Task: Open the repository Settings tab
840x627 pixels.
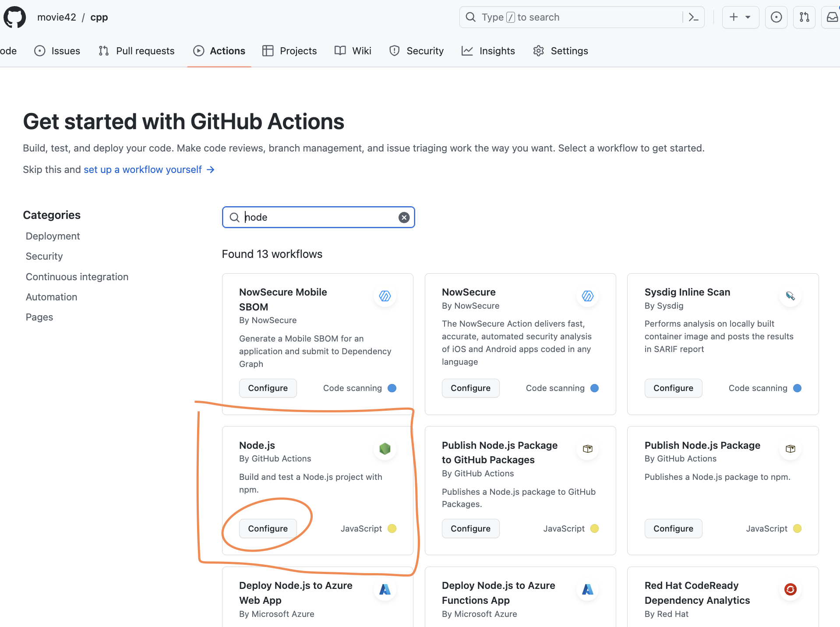Action: coord(561,51)
